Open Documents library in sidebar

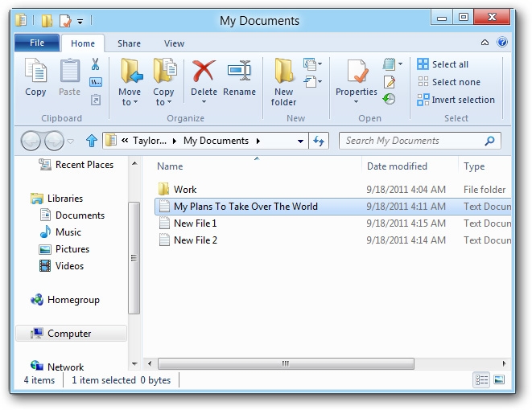(72, 215)
